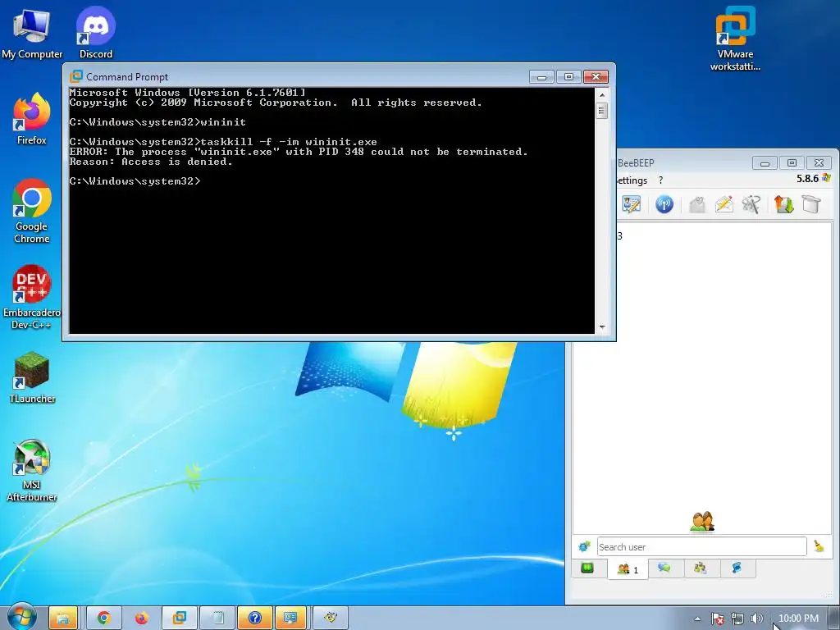Image resolution: width=840 pixels, height=630 pixels.
Task: Switch to BeeBEEP groups tab
Action: click(x=701, y=568)
